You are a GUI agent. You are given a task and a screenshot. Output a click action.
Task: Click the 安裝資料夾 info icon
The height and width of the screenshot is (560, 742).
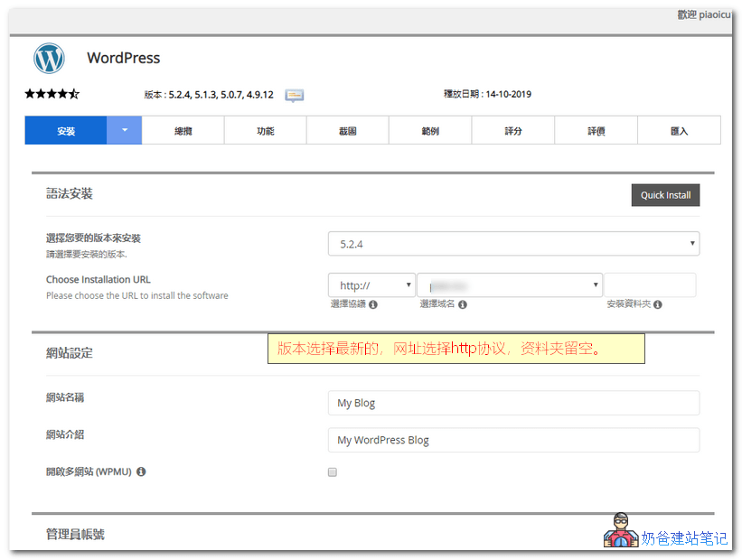pyautogui.click(x=657, y=304)
